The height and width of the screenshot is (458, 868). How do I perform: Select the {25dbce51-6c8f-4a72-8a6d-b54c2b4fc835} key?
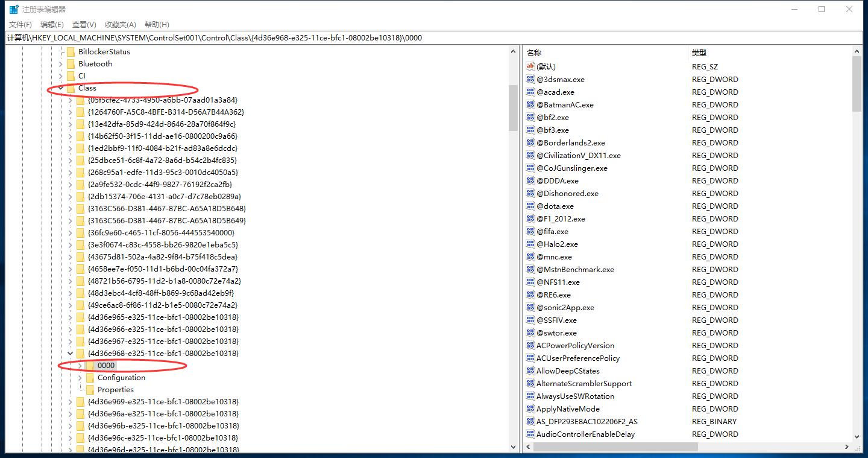click(x=162, y=161)
